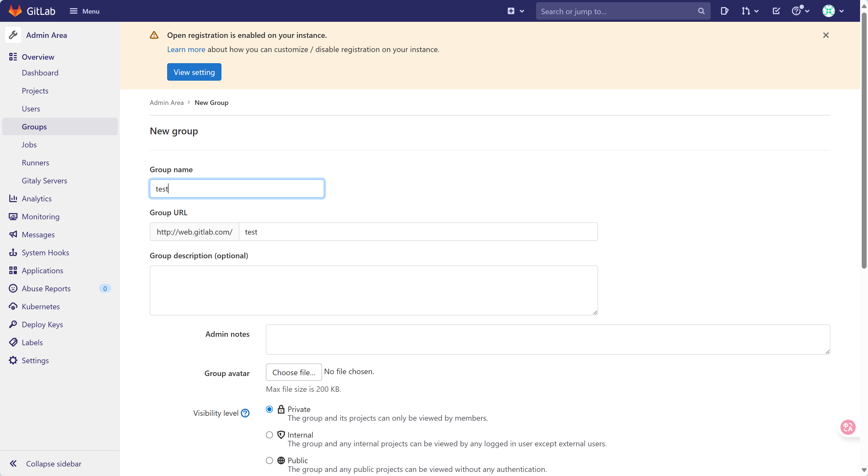Click the Group URL path field
The height and width of the screenshot is (476, 868).
[x=418, y=232]
